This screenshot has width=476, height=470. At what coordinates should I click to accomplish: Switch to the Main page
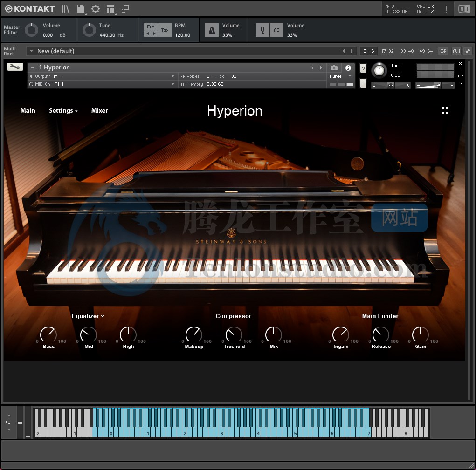28,111
